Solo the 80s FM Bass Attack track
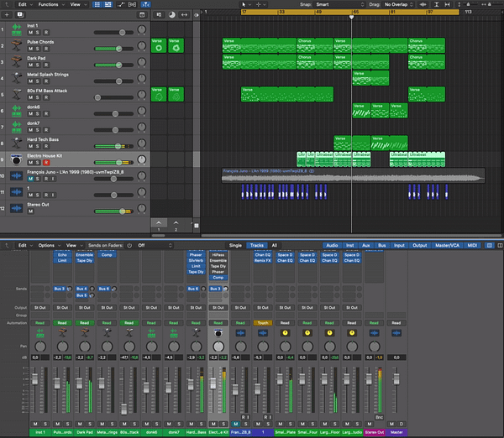Image resolution: width=504 pixels, height=438 pixels. click(39, 97)
